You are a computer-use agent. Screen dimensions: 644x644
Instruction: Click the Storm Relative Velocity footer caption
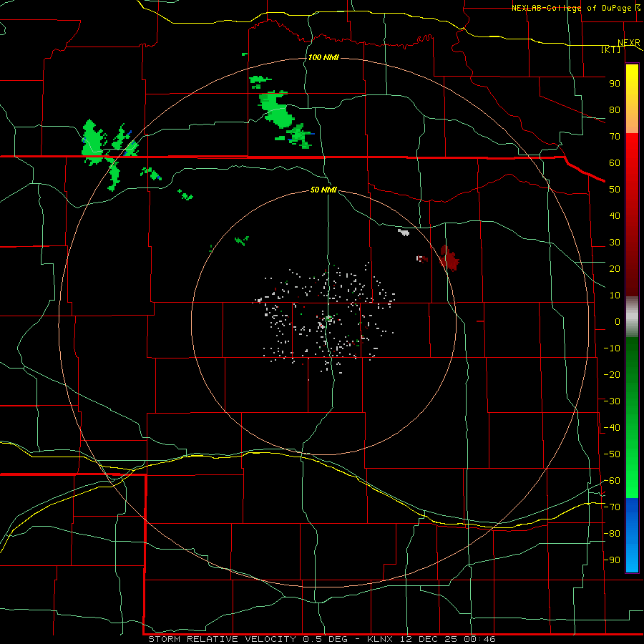point(321,639)
